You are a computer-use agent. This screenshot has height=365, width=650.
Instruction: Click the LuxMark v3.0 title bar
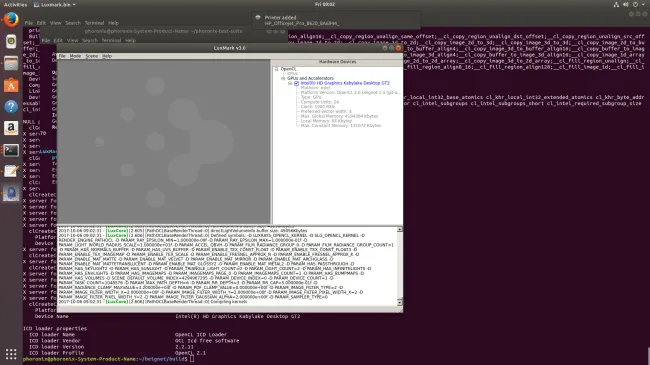click(x=229, y=48)
